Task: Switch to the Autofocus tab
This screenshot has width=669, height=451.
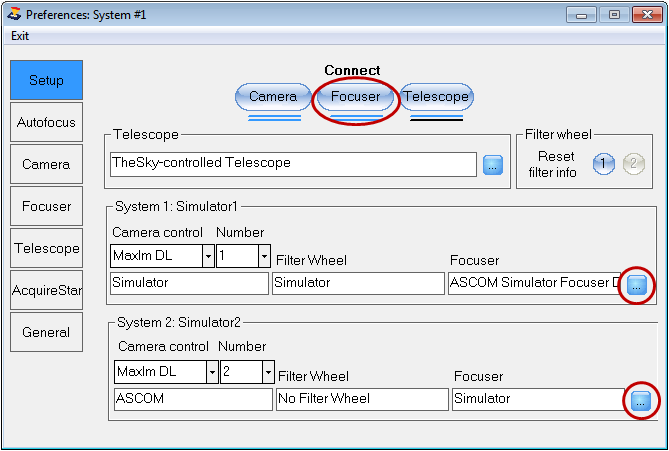Action: click(x=46, y=122)
